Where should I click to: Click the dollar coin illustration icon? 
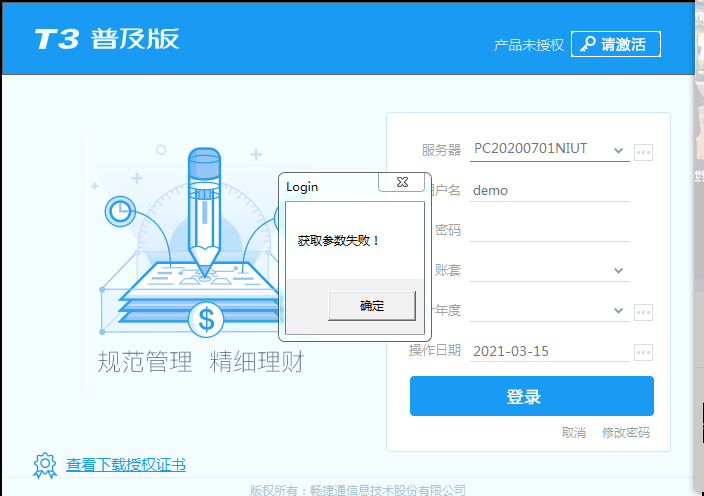coord(206,320)
